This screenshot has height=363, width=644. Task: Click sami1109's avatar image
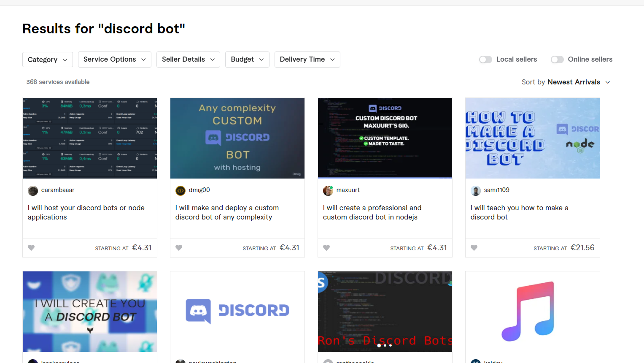click(x=476, y=191)
